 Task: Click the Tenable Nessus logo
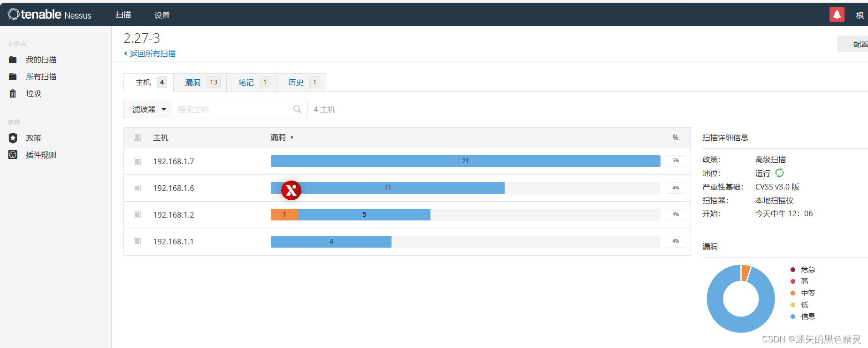click(x=50, y=15)
